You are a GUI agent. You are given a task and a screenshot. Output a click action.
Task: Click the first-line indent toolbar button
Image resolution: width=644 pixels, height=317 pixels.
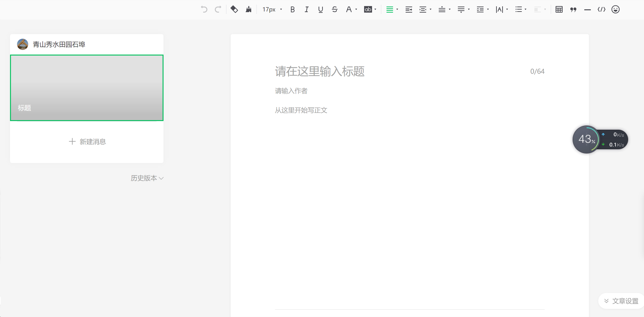click(x=408, y=10)
